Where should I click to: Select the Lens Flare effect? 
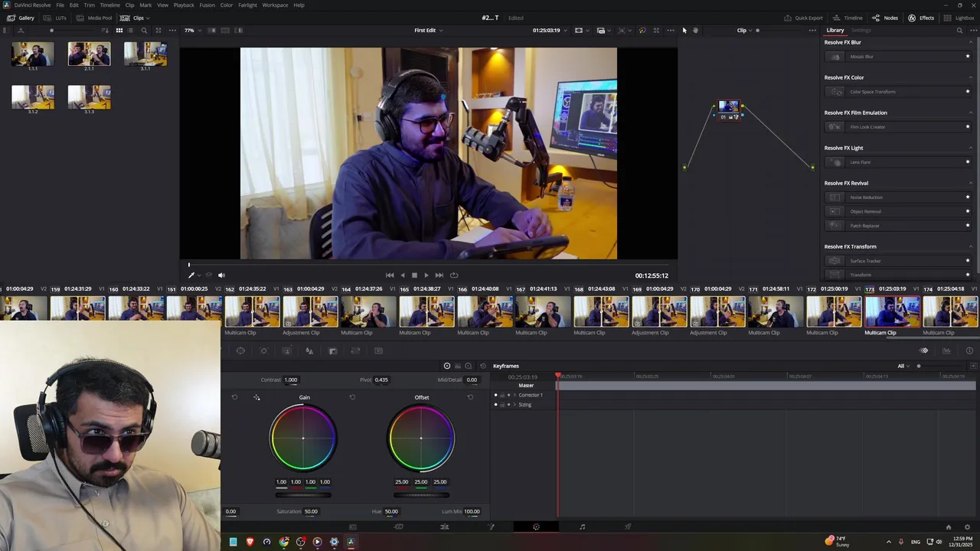click(x=897, y=162)
